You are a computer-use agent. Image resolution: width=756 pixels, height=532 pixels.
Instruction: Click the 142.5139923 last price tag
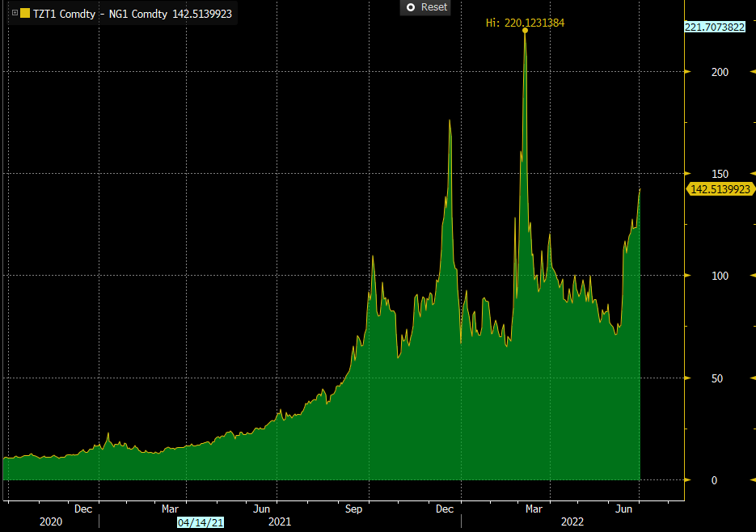click(720, 189)
